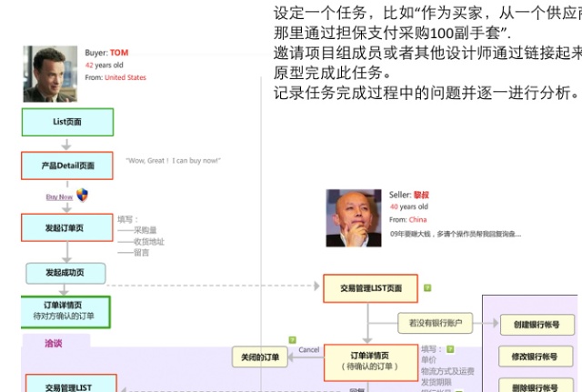Click the quote "Wow, Great! I can buy now!"

[x=173, y=160]
